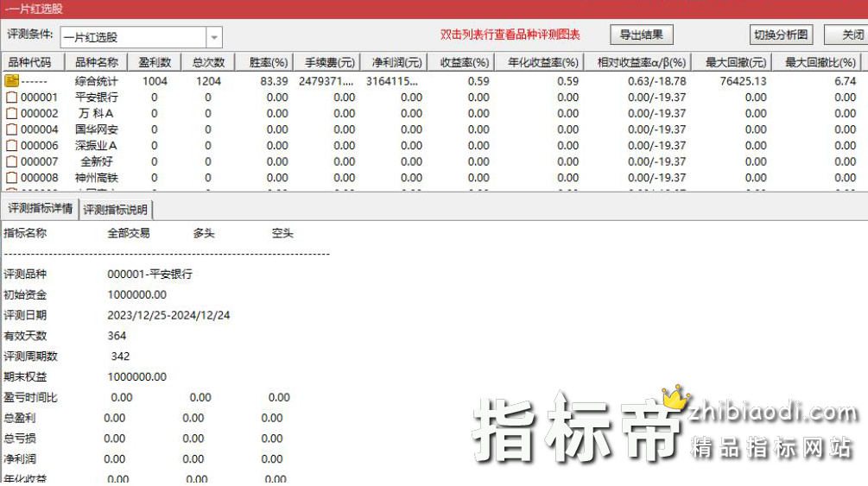
Task: Click the 多头 column heading
Action: coord(204,233)
